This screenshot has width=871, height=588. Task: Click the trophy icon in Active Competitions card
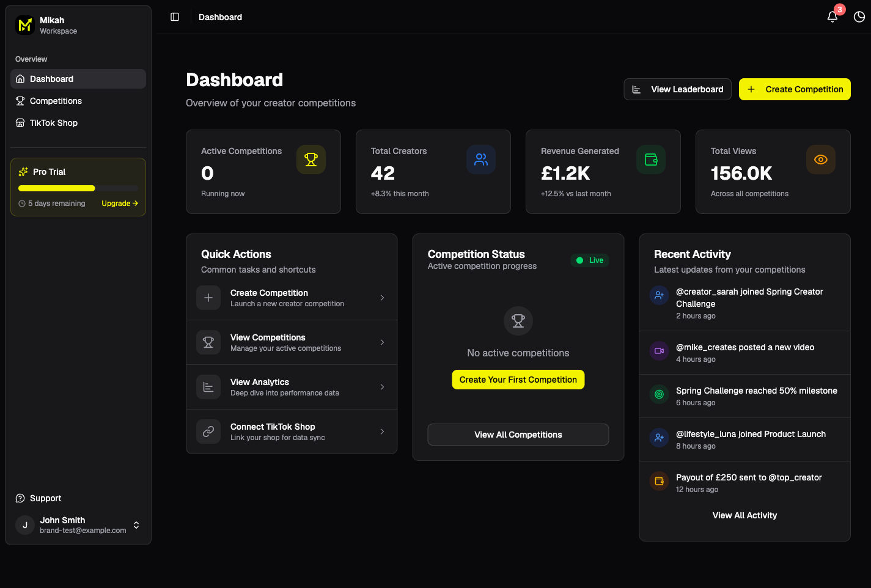311,160
